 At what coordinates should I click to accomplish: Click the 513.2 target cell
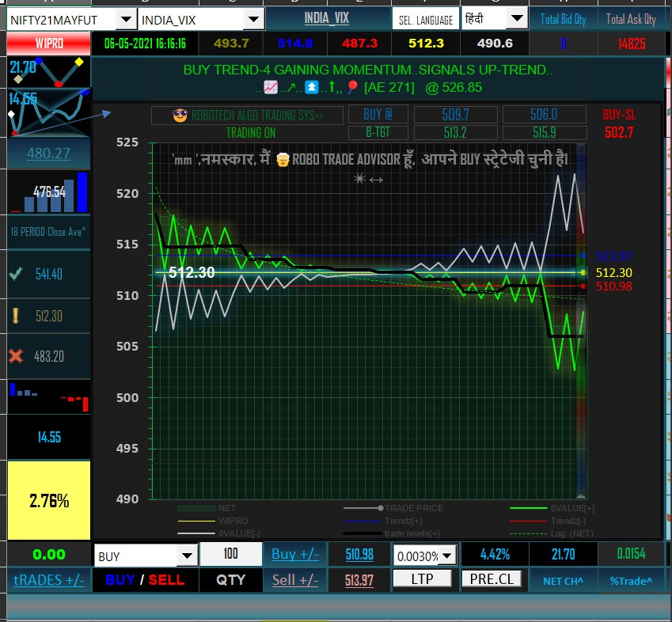(456, 132)
